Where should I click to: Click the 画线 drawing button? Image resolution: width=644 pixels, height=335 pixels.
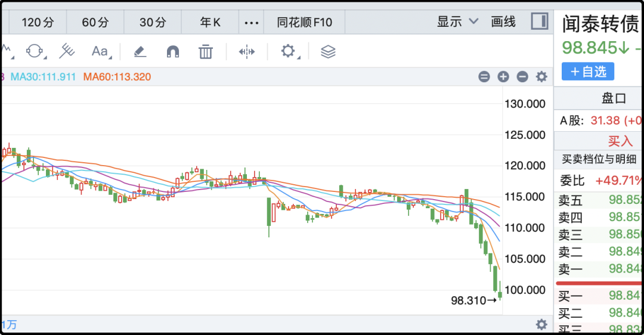(x=503, y=21)
